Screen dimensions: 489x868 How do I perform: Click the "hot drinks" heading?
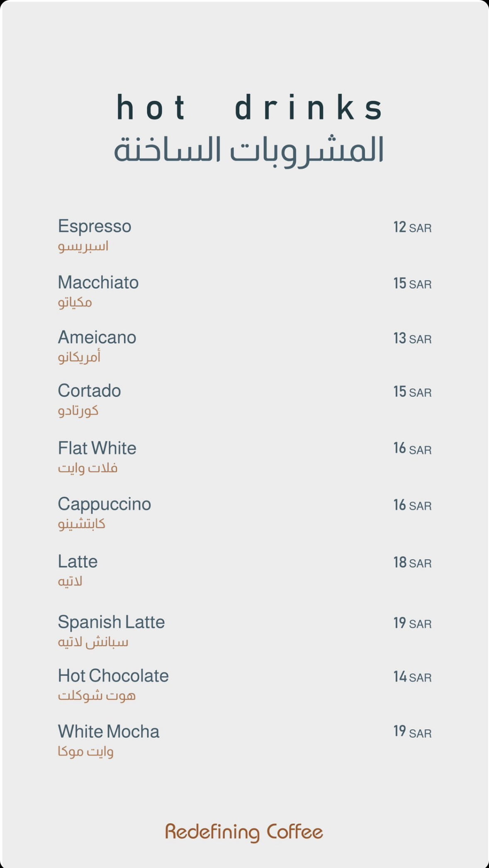[249, 108]
